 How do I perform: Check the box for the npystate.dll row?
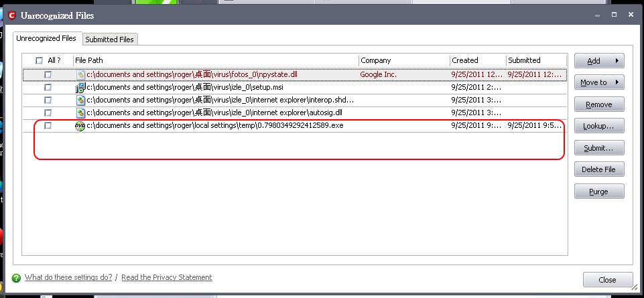[x=48, y=74]
